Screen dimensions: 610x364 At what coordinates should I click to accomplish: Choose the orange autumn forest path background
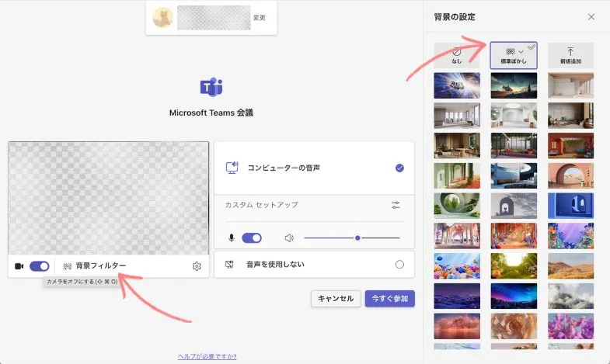[x=514, y=236]
